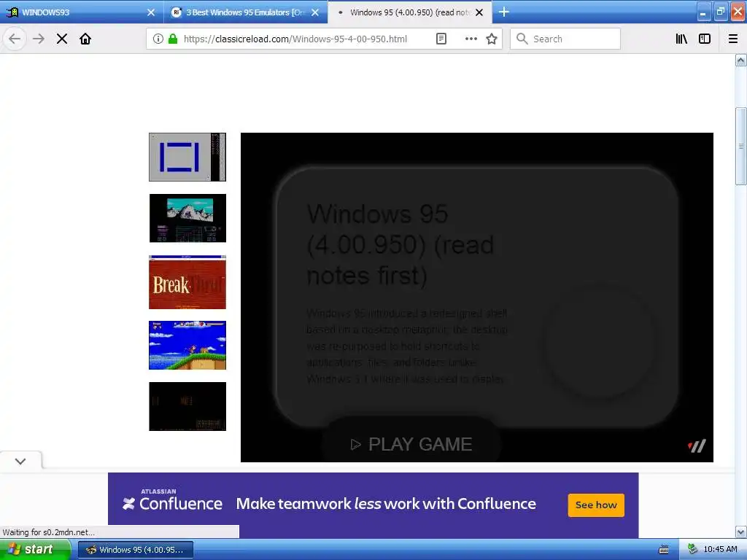The height and width of the screenshot is (560, 747).
Task: Toggle reader view icon in address bar
Action: click(441, 39)
